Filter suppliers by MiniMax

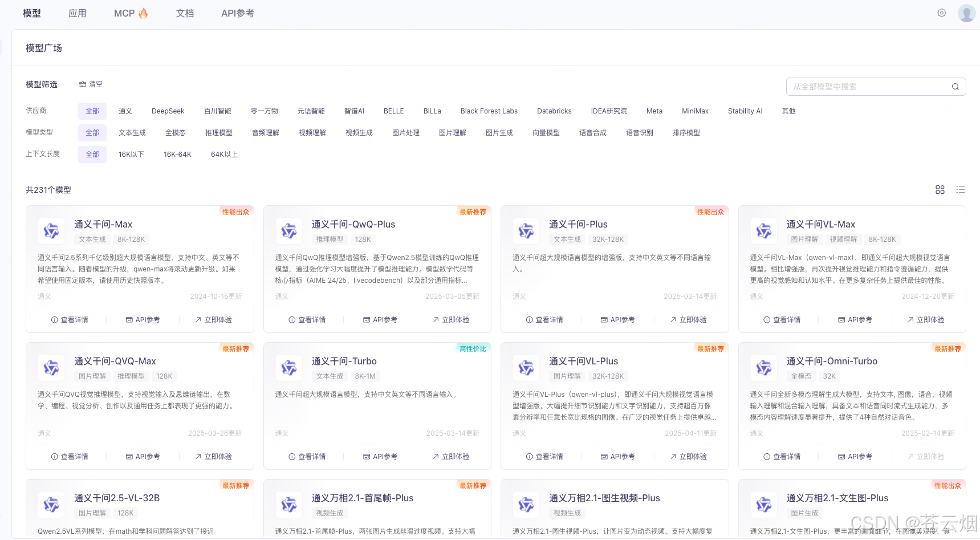(x=695, y=111)
